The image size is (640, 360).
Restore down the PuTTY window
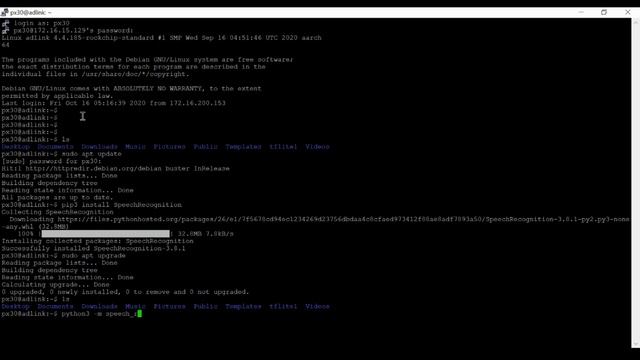click(x=604, y=12)
